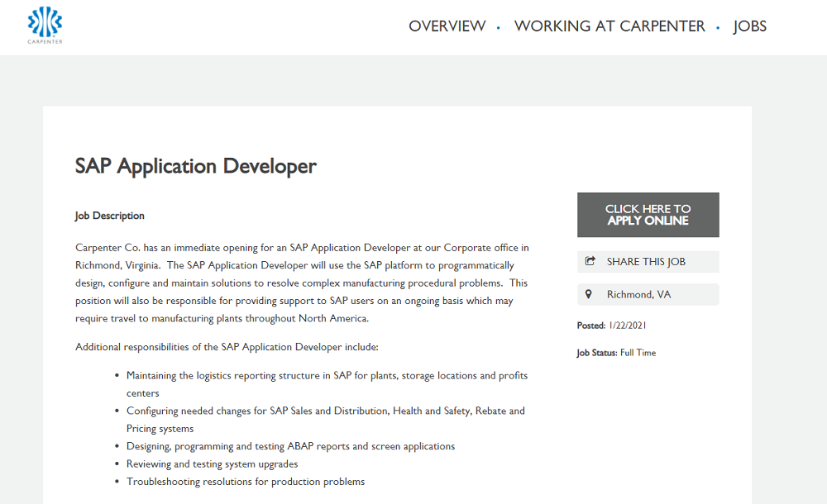Go to Working at Carpenter page
The width and height of the screenshot is (827, 504).
pos(609,26)
